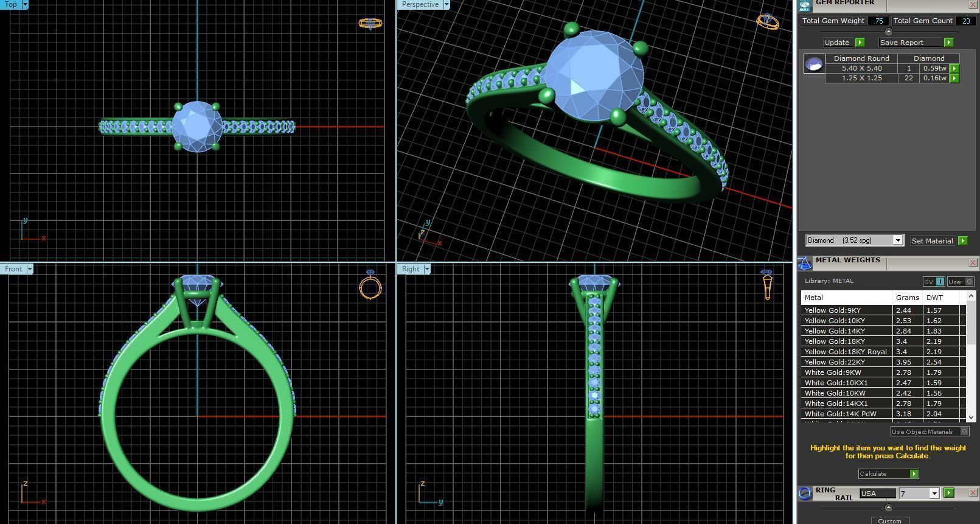Open the Top viewport dropdown arrow
This screenshot has width=980, height=524.
coord(25,4)
